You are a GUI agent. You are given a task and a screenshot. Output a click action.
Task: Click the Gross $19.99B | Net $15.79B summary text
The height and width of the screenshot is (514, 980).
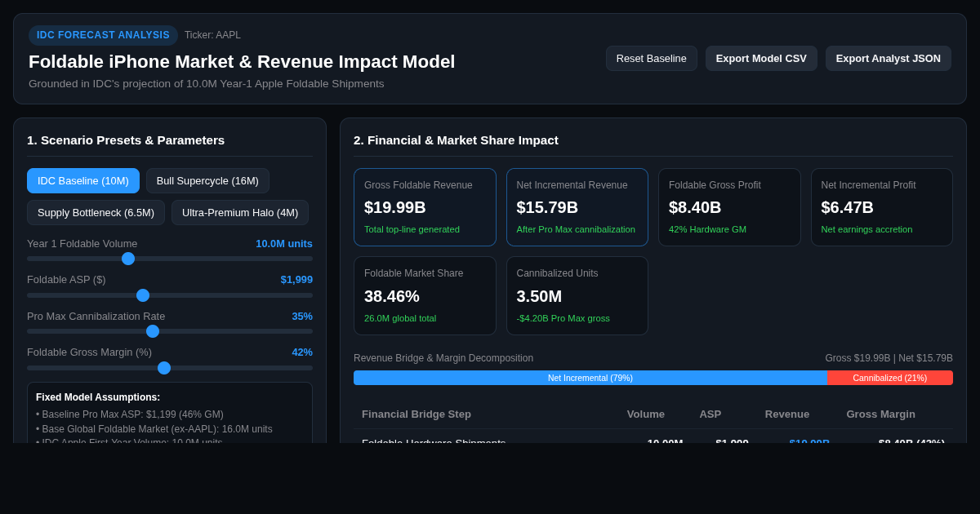click(889, 358)
